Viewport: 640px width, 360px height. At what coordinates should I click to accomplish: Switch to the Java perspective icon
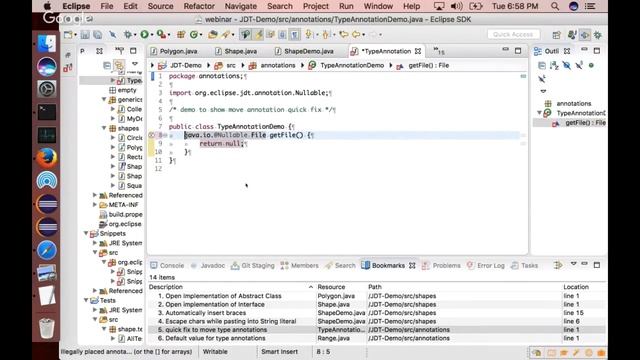click(x=572, y=35)
